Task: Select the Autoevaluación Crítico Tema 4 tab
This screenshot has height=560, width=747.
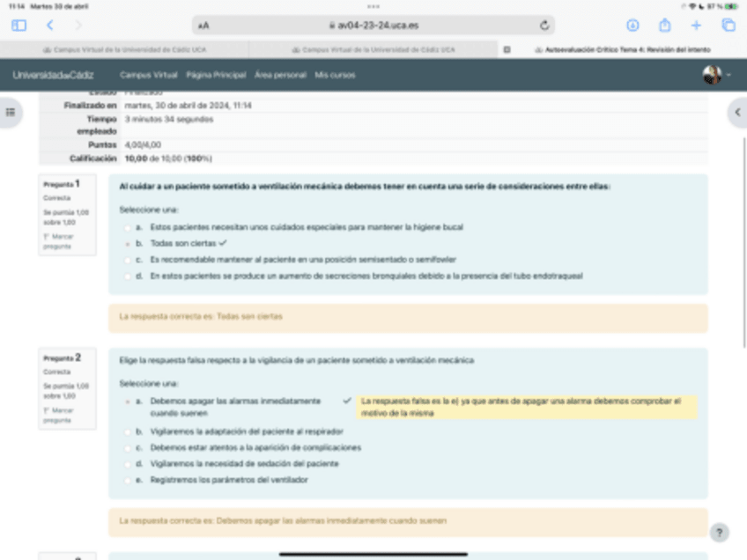Action: coord(623,49)
